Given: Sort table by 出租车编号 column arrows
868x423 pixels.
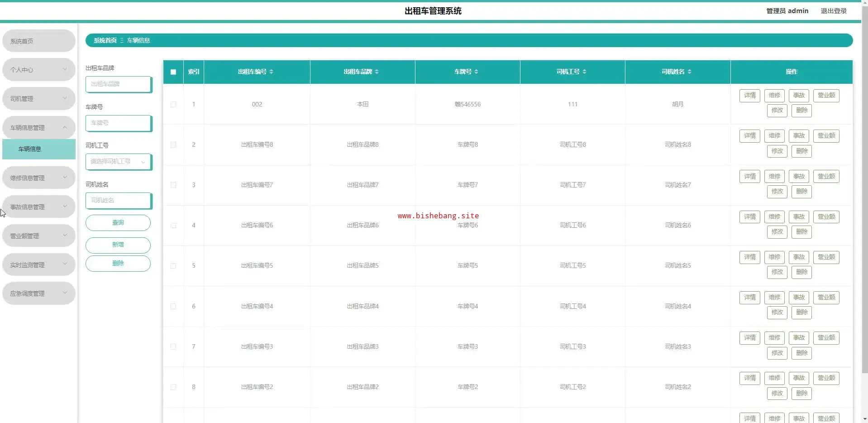Looking at the screenshot, I should (x=271, y=72).
